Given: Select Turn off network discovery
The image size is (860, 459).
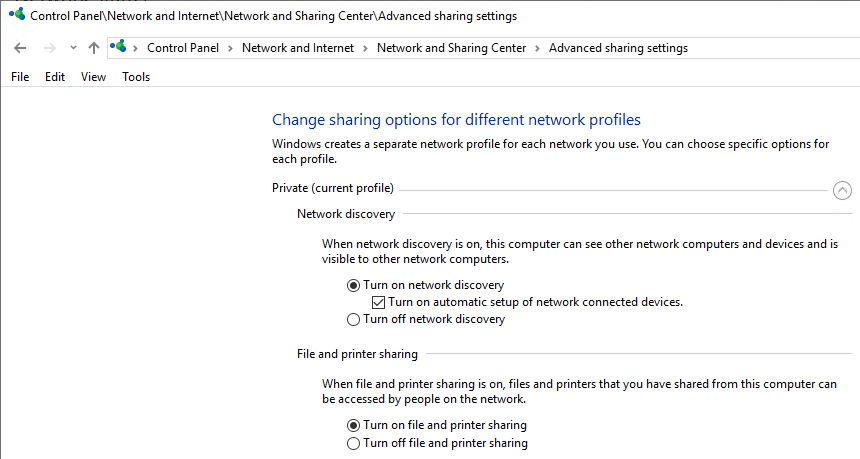Looking at the screenshot, I should 353,320.
